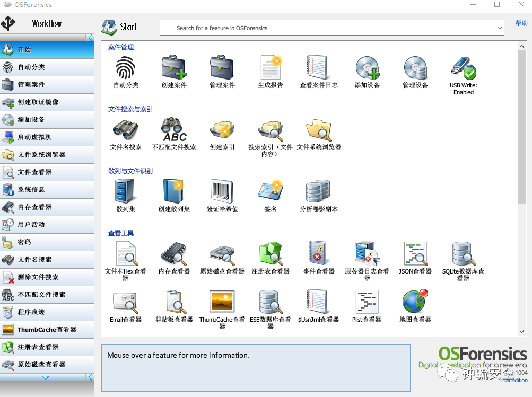Click the sidebar's bottom-right collapse arrow

pos(90,377)
